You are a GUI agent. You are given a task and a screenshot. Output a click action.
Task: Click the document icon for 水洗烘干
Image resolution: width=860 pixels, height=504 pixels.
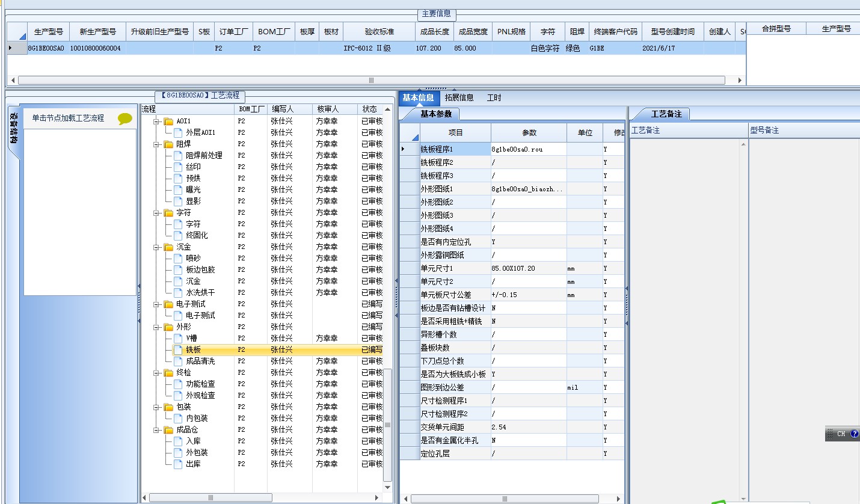(178, 292)
